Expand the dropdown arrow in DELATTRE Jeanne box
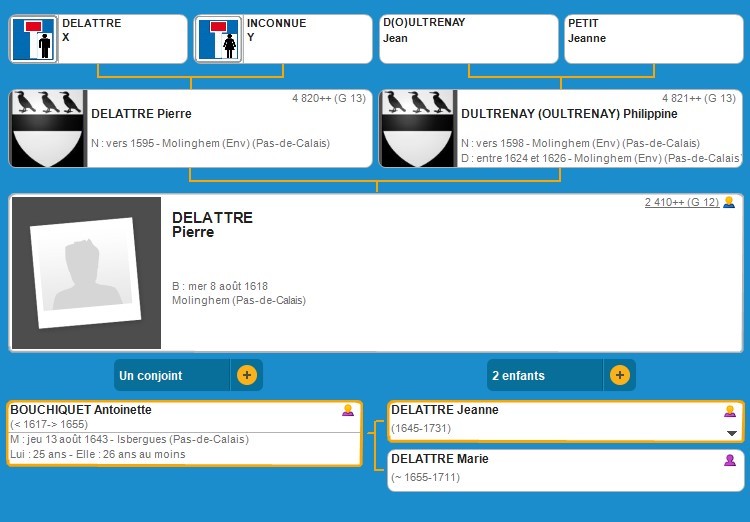The width and height of the screenshot is (750, 522). tap(731, 433)
